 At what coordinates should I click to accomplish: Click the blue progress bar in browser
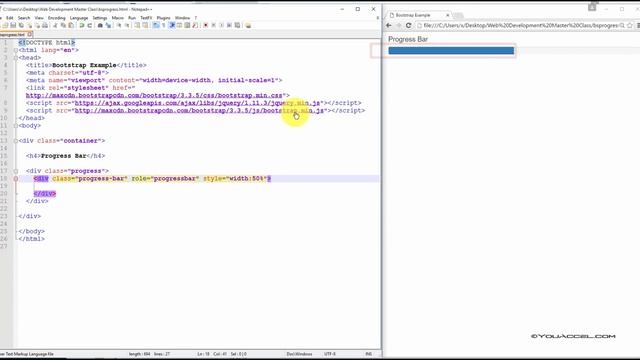[x=451, y=51]
